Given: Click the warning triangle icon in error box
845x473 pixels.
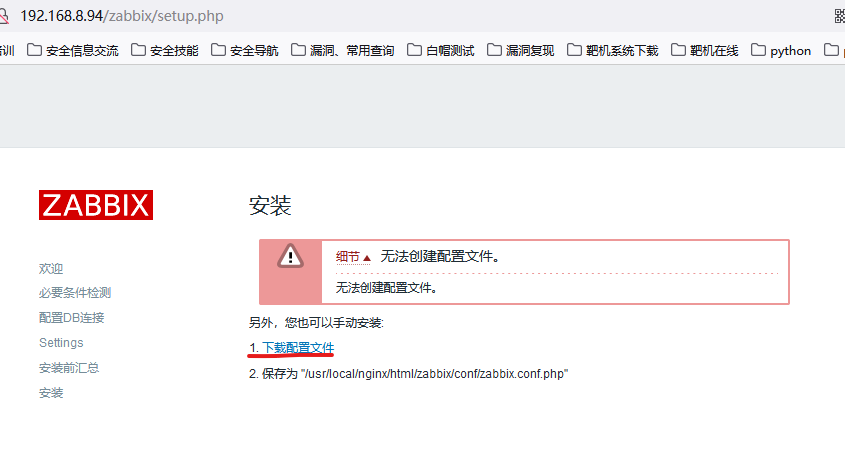Looking at the screenshot, I should [290, 256].
